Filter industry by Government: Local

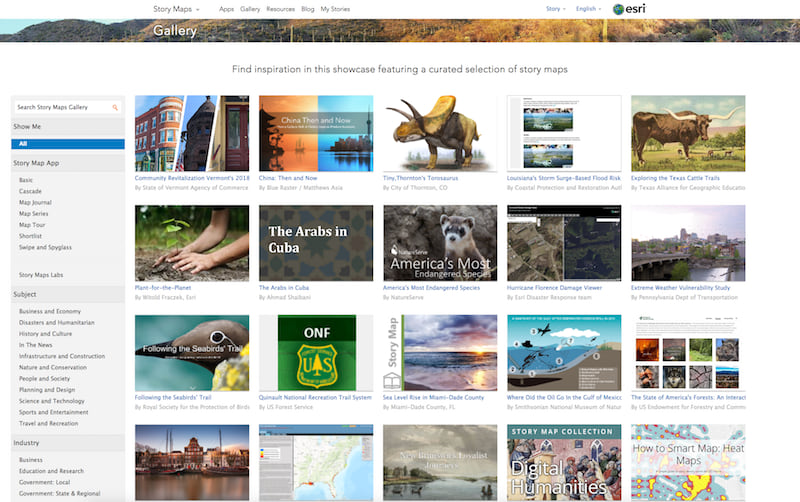[44, 482]
